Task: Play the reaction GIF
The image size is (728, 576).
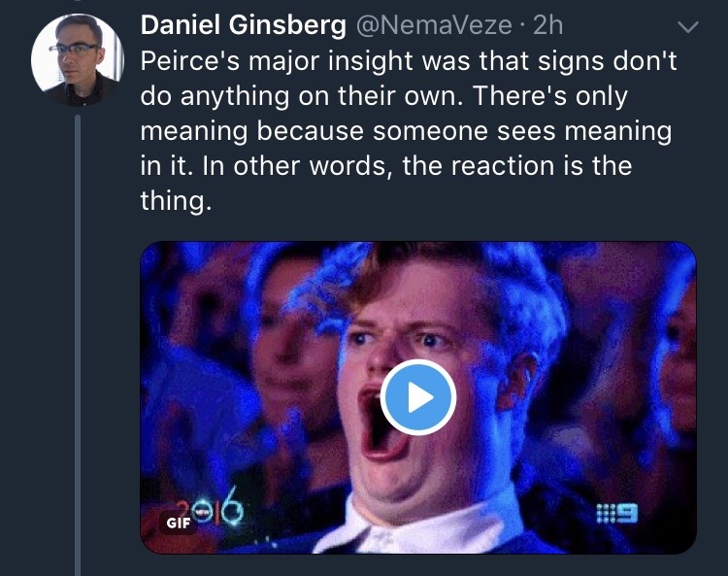Action: click(x=417, y=397)
